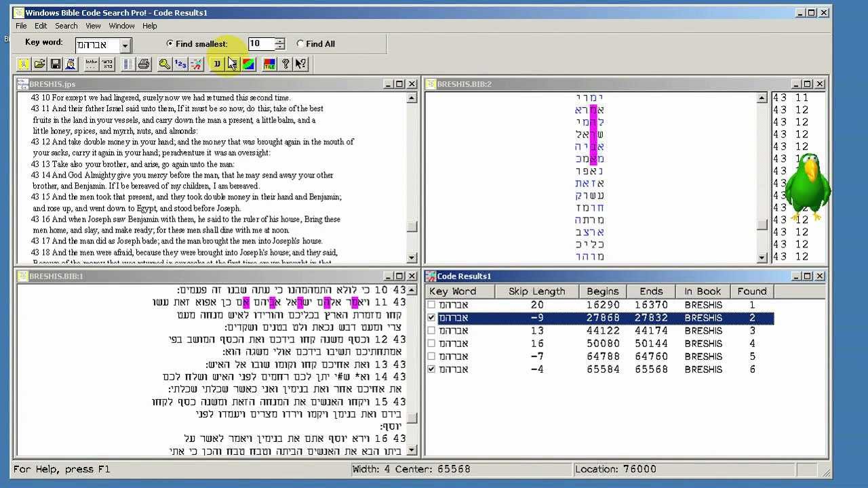Viewport: 868px width, 488px height.
Task: Click the Ends value 65568
Action: tap(651, 369)
